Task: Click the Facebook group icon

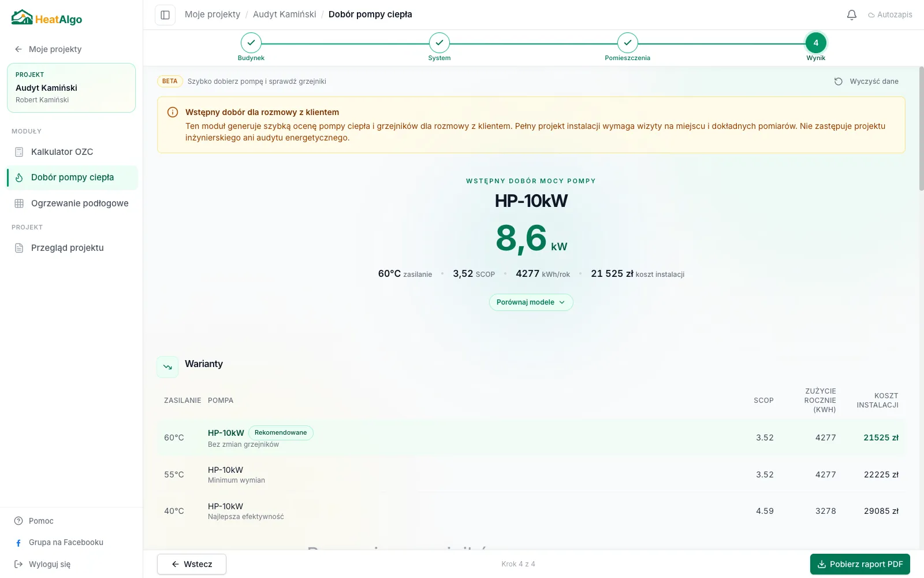Action: [x=18, y=543]
